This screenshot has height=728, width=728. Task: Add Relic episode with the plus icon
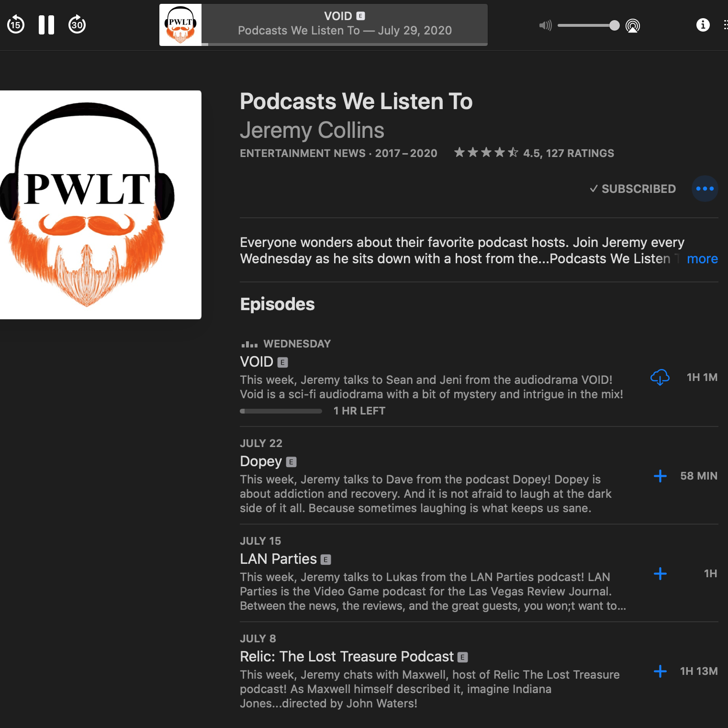[660, 672]
